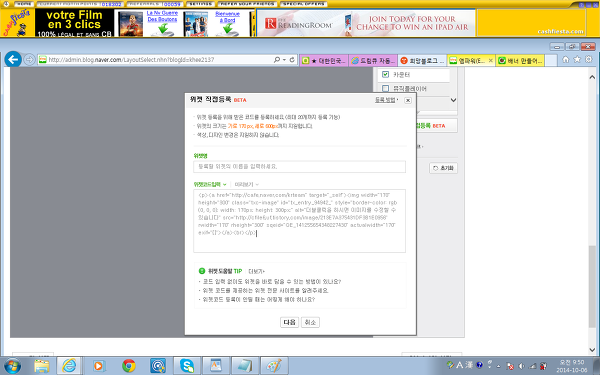Open File Explorer from taskbar
Viewport: 600px width, 375px height.
pyautogui.click(x=42, y=366)
